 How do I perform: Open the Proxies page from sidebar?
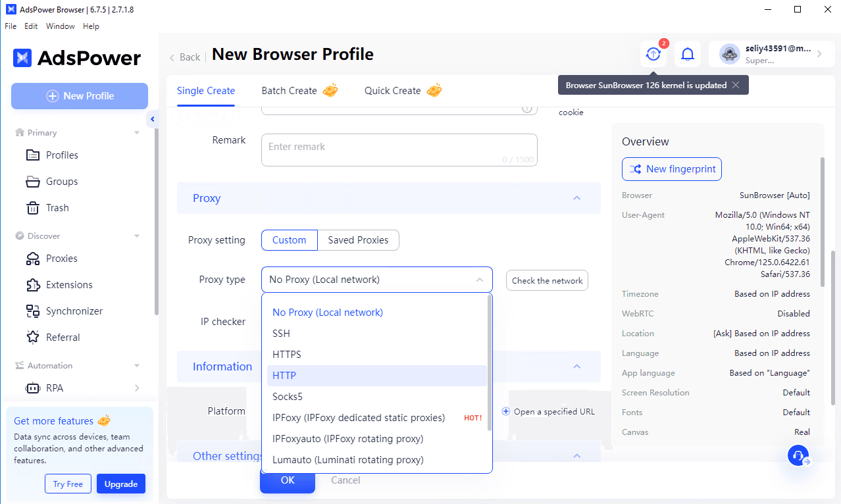pos(61,258)
